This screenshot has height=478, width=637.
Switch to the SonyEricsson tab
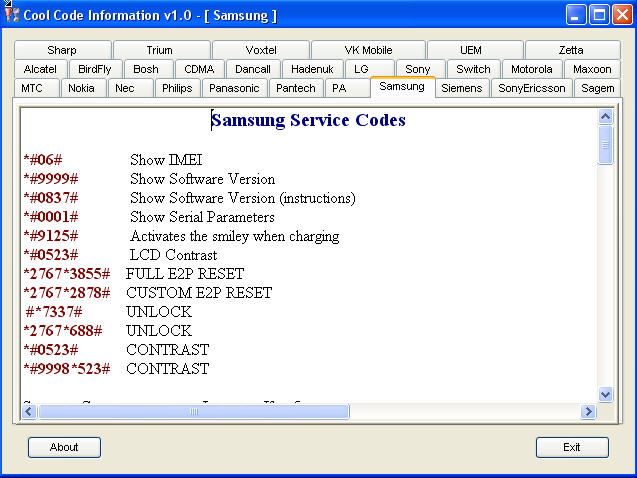[x=532, y=88]
